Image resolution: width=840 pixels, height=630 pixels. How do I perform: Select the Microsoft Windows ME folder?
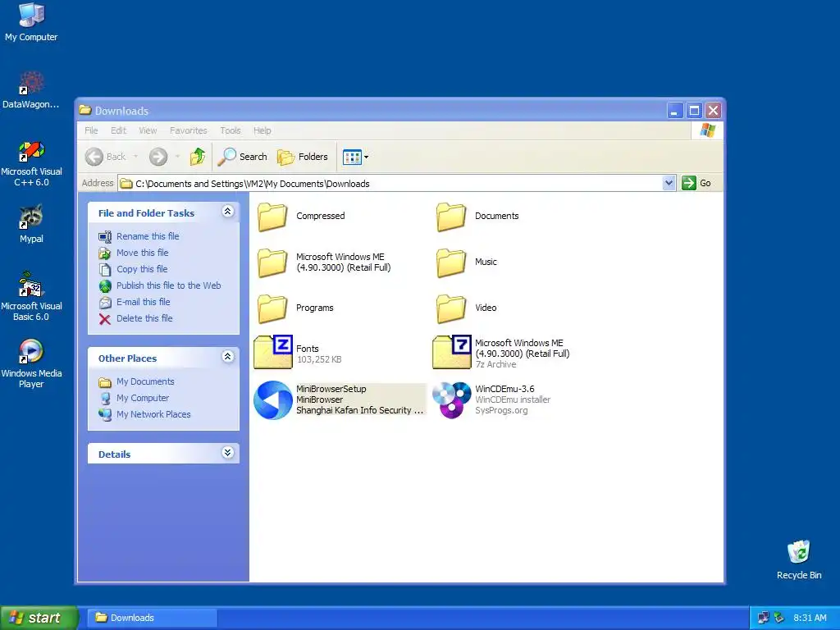(x=324, y=262)
